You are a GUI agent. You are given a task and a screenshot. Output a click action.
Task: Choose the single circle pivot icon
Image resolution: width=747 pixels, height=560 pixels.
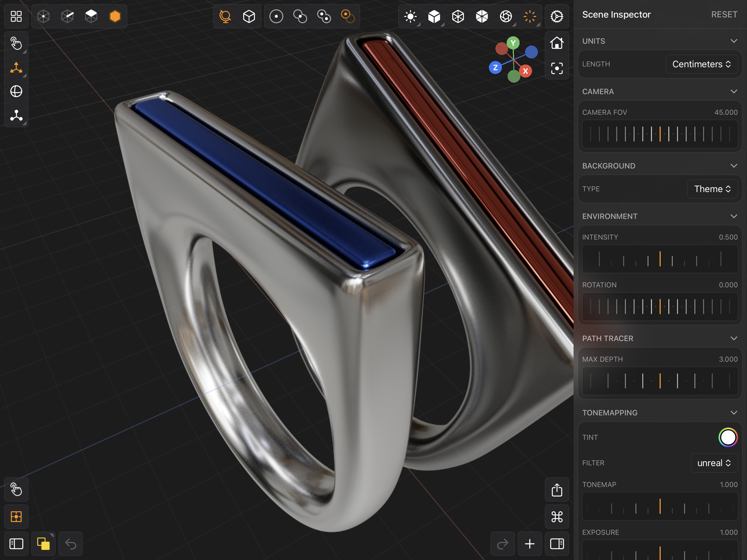(276, 16)
